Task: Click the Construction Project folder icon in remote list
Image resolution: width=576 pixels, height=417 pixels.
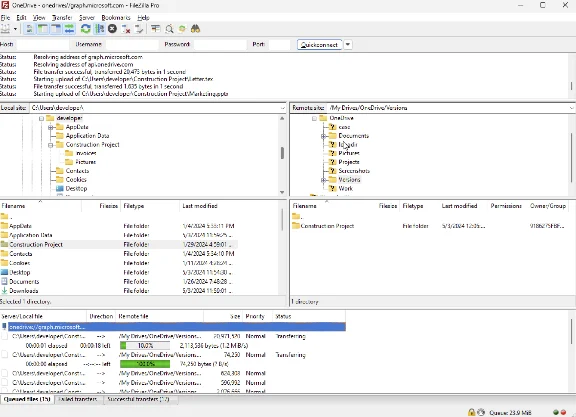Action: [x=296, y=226]
